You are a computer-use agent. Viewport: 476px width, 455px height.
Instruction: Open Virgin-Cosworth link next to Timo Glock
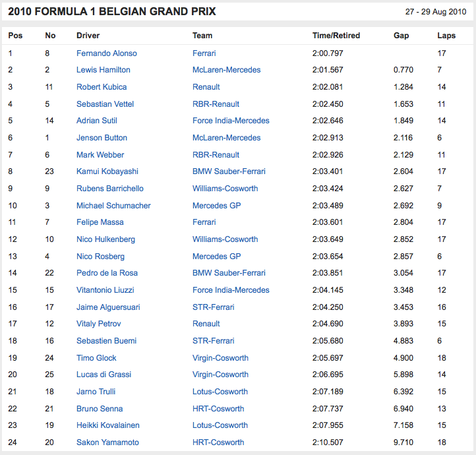(220, 358)
